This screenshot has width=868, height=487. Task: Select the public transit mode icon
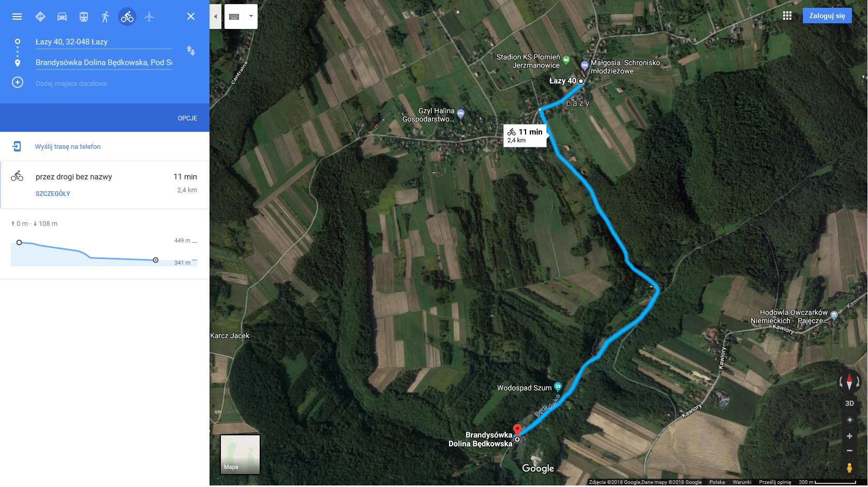click(x=84, y=17)
